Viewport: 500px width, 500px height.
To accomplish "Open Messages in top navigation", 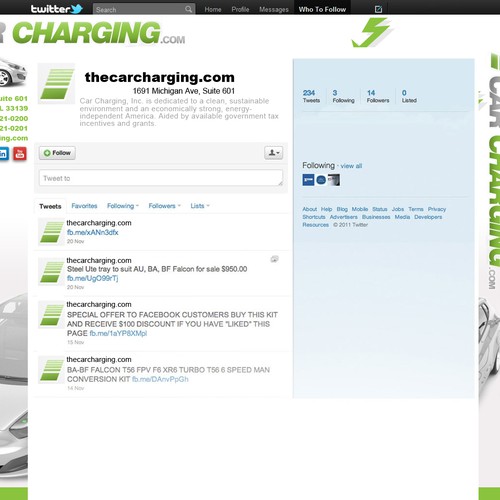I will point(274,9).
